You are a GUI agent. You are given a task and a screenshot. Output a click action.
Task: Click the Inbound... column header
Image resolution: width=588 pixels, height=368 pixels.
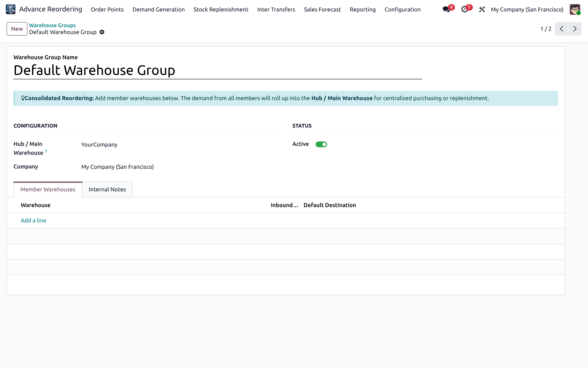coord(284,205)
